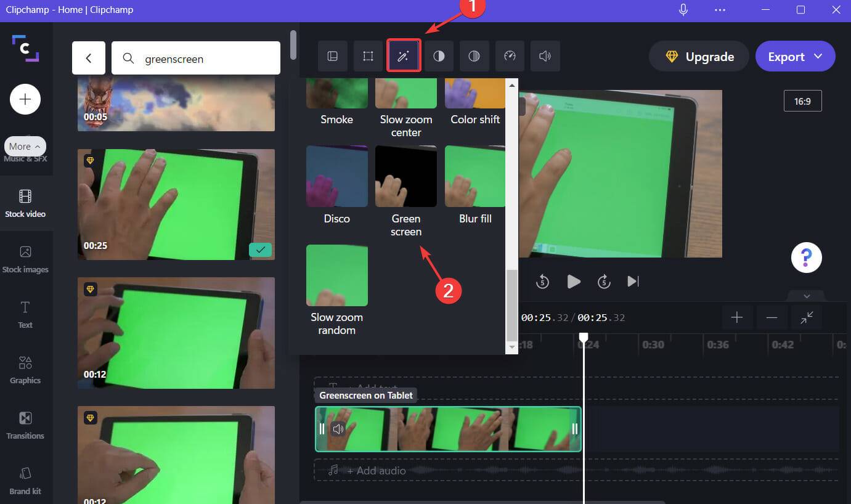Open the Text panel from the sidebar
Viewport: 851px width, 504px height.
coord(25,314)
